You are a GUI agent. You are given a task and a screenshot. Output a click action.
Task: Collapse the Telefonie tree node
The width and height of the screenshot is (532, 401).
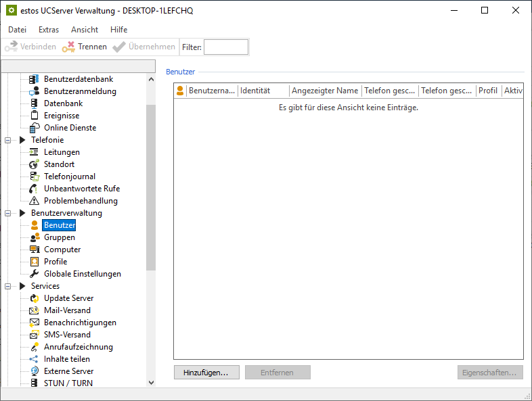[9, 140]
